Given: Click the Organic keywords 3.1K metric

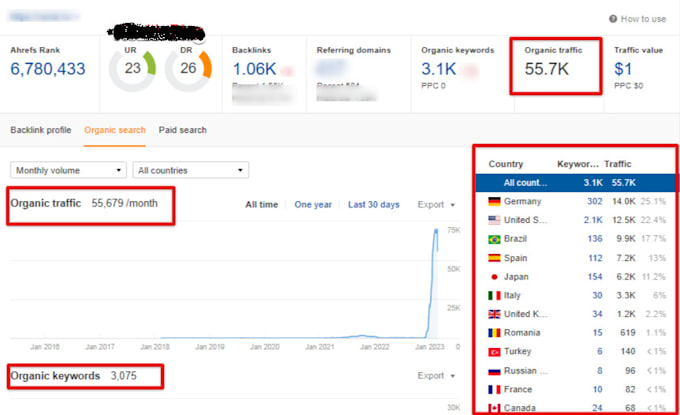Looking at the screenshot, I should coord(438,69).
